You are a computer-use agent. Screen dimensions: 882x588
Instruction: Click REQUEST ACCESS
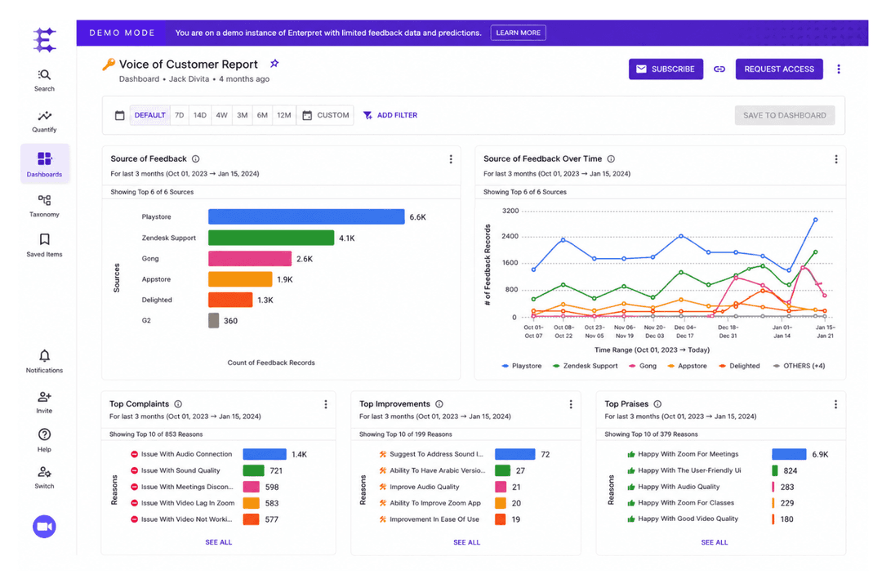pos(779,69)
